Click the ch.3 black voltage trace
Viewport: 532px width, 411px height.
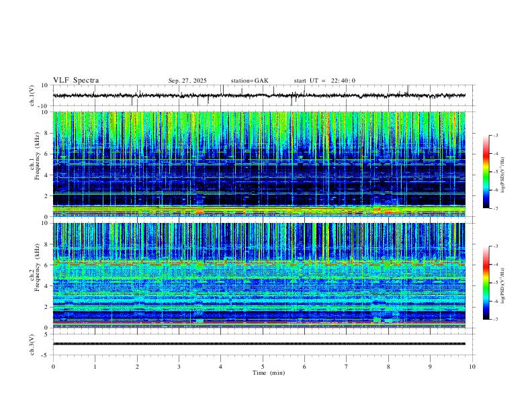pyautogui.click(x=259, y=344)
